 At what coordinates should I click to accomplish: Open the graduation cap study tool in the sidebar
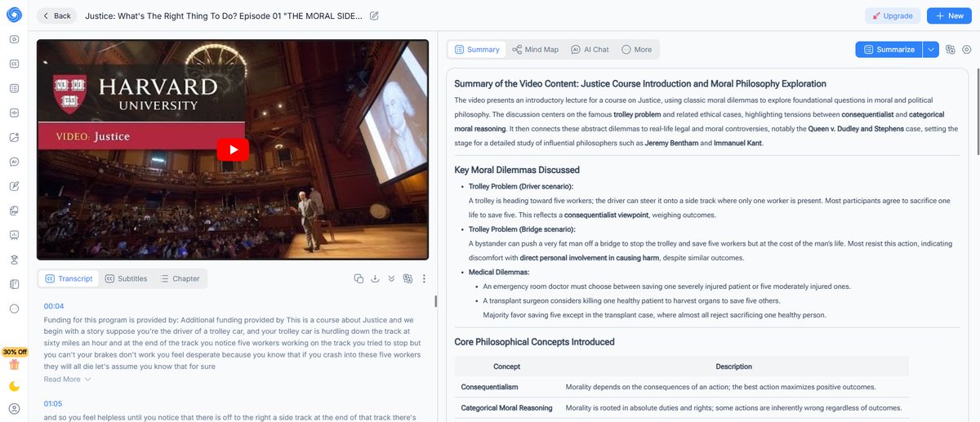pos(14,260)
